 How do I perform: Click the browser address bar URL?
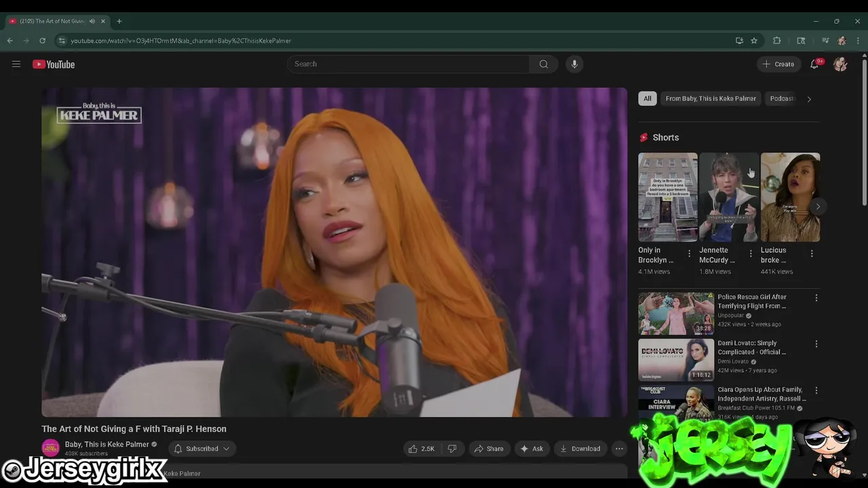181,41
